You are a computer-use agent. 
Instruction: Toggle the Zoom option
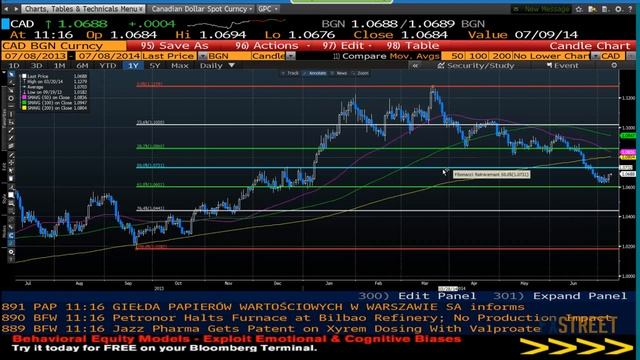pyautogui.click(x=360, y=73)
